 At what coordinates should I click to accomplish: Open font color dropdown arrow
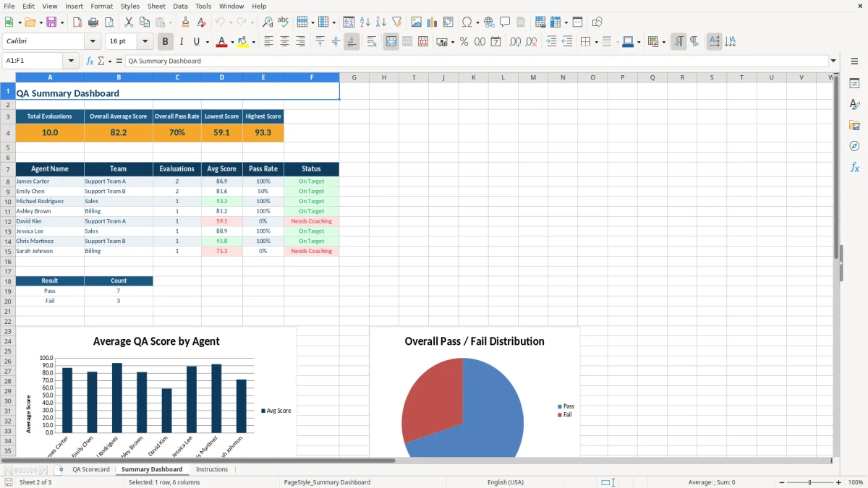(x=231, y=42)
